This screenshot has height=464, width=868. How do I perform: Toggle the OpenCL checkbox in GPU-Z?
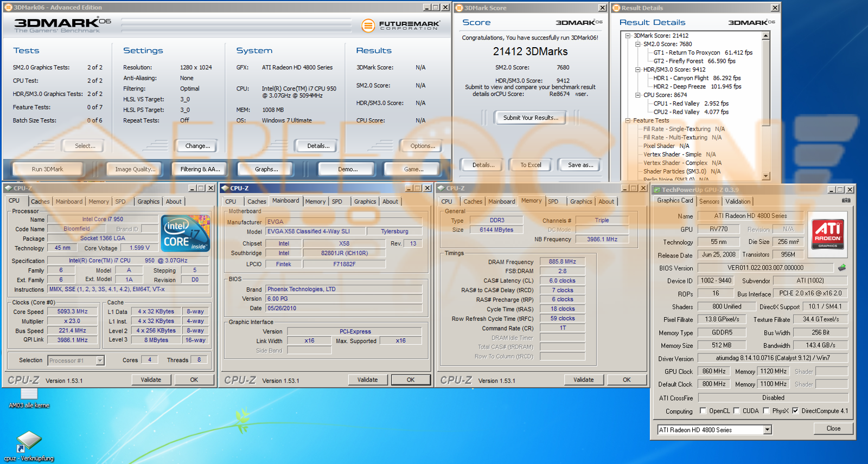(703, 411)
